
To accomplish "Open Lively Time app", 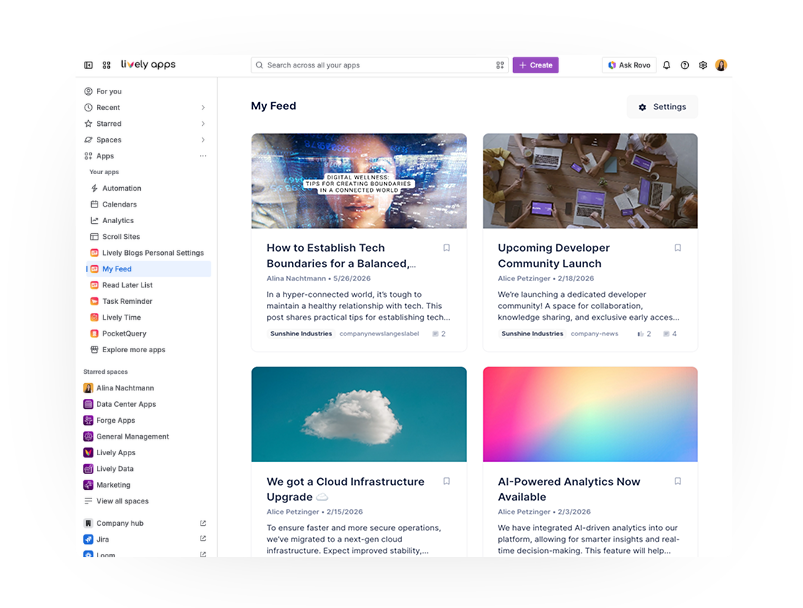I will pos(150,317).
